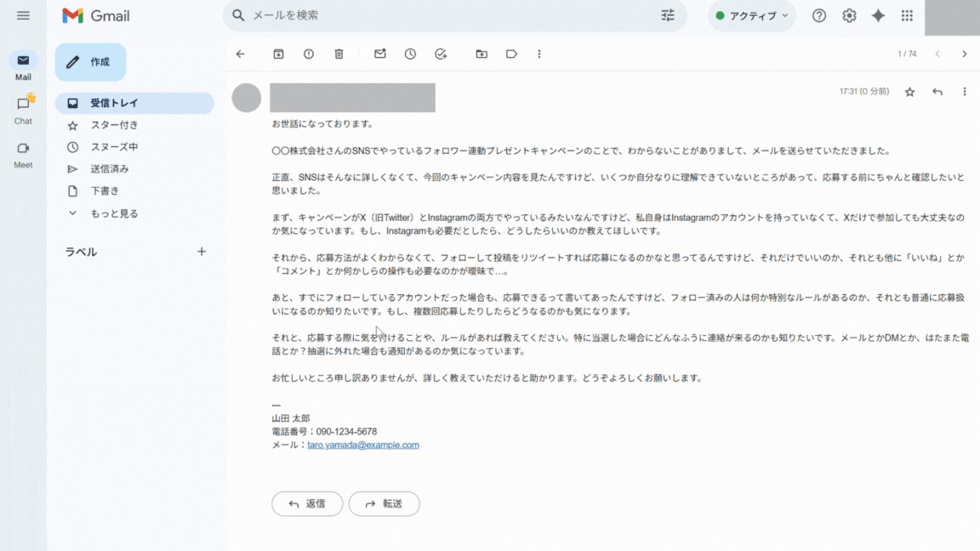Mark email as unread
The height and width of the screenshot is (551, 980).
(380, 54)
